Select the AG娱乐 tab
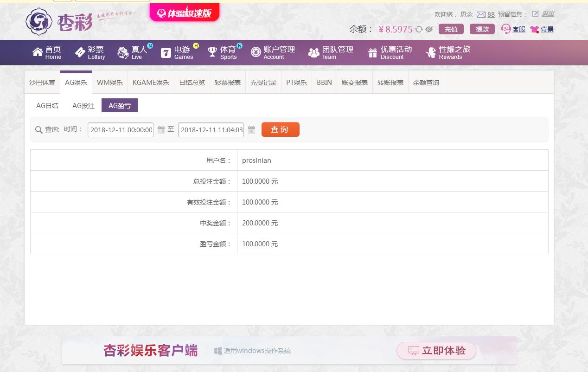The height and width of the screenshot is (372, 588). click(x=76, y=83)
